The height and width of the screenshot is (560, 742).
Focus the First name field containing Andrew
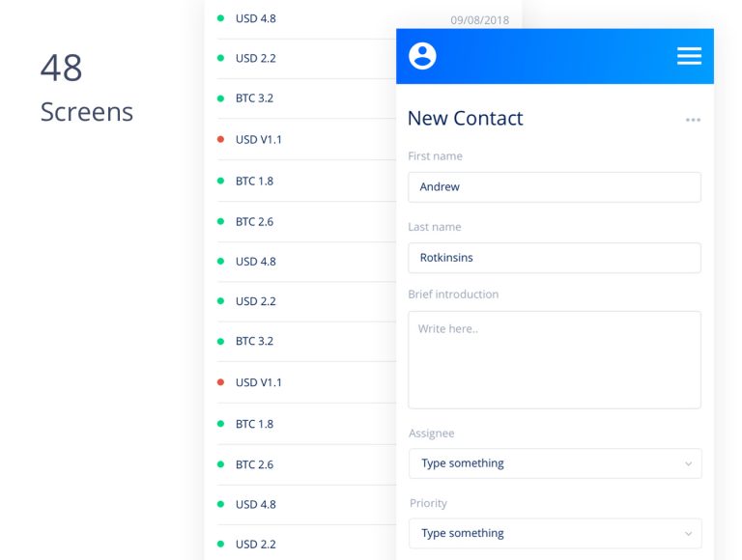554,187
